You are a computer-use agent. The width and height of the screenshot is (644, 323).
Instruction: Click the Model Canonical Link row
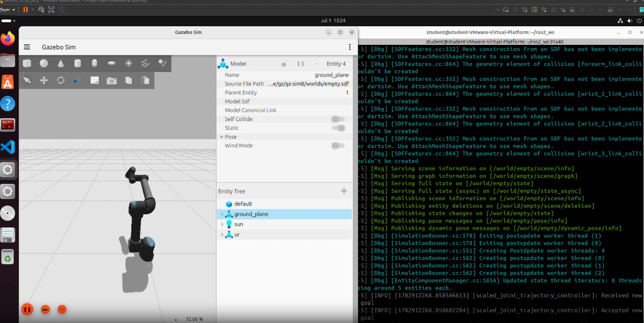[x=284, y=110]
